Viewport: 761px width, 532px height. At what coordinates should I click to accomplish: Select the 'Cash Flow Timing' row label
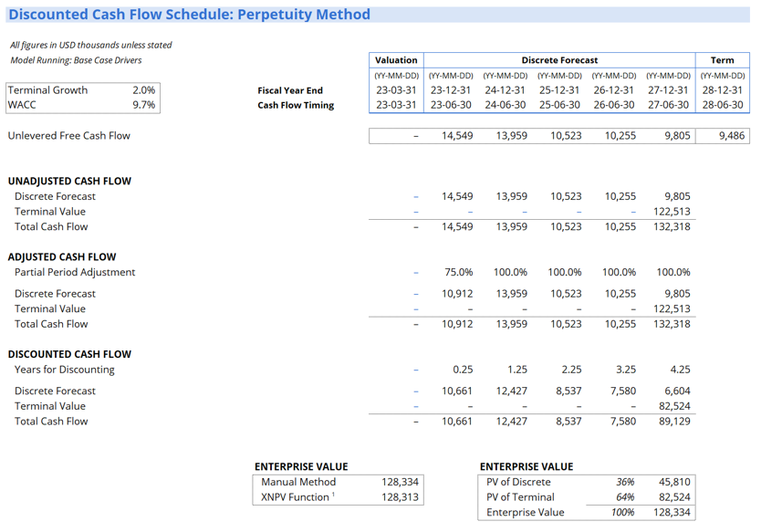click(x=296, y=105)
